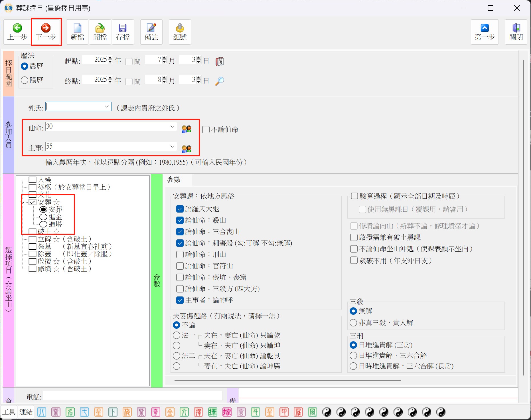The image size is (531, 420).
Task: Select the 陽曆 calendar radio button
Action: 25,80
